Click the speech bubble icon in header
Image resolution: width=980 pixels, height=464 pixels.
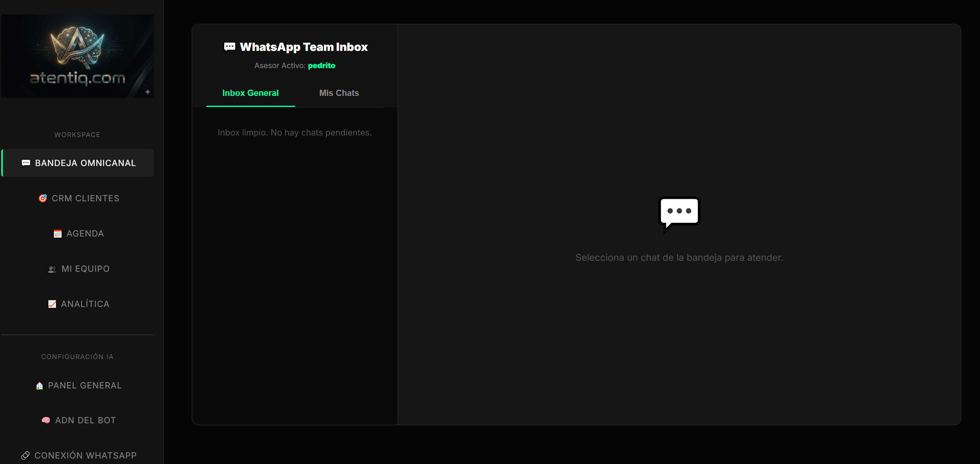(x=230, y=47)
